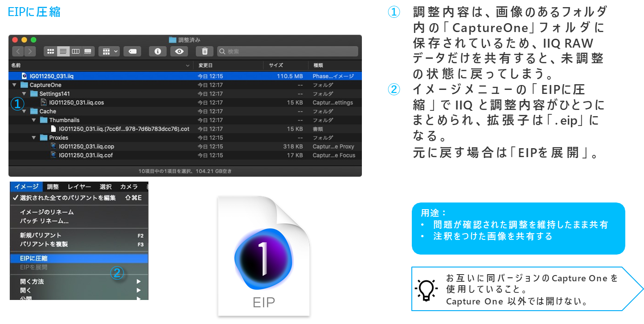This screenshot has height=324, width=644.
Task: Switch Finder to column view
Action: pyautogui.click(x=76, y=51)
